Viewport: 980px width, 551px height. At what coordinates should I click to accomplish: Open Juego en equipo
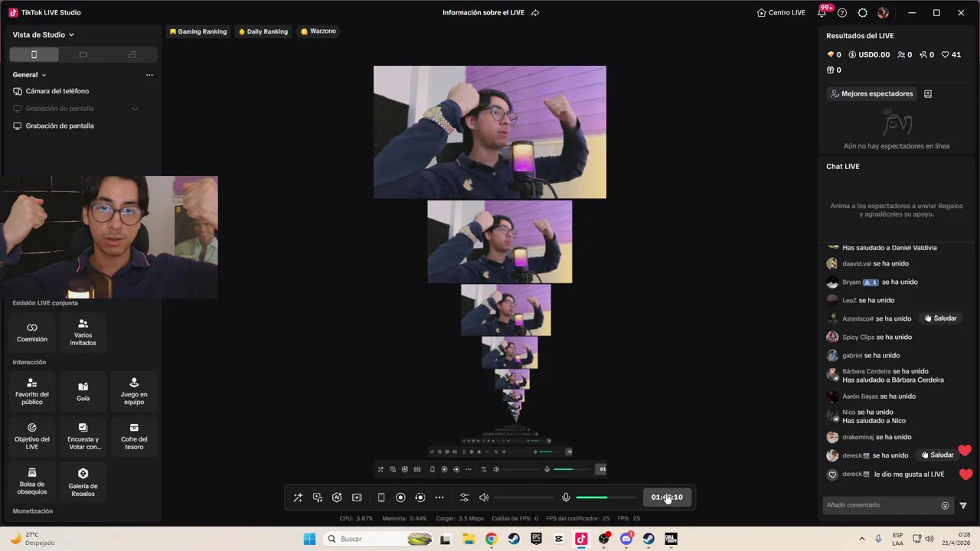(134, 390)
